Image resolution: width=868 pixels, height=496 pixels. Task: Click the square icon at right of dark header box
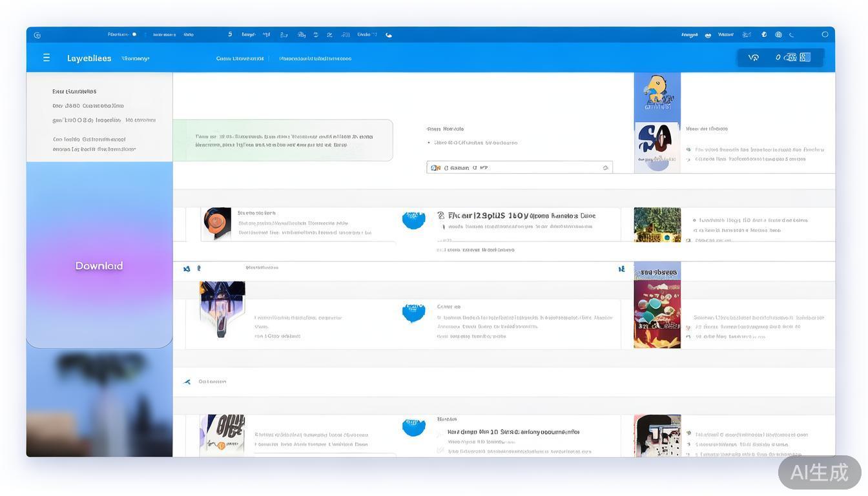[805, 57]
